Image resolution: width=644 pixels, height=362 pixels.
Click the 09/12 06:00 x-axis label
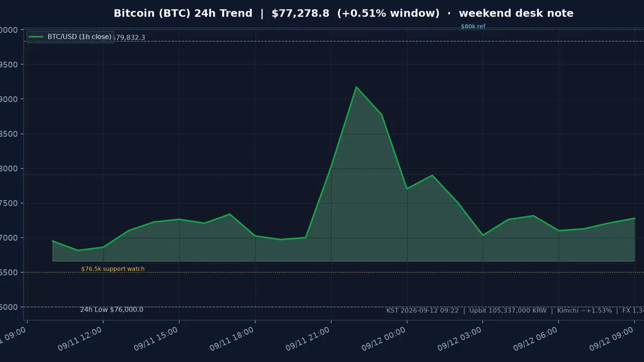(536, 338)
